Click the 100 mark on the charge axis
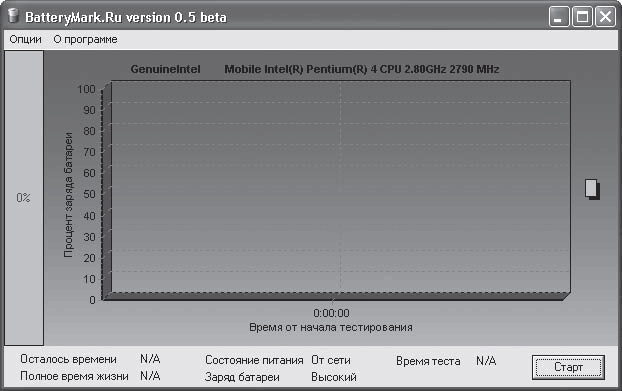 pos(86,89)
